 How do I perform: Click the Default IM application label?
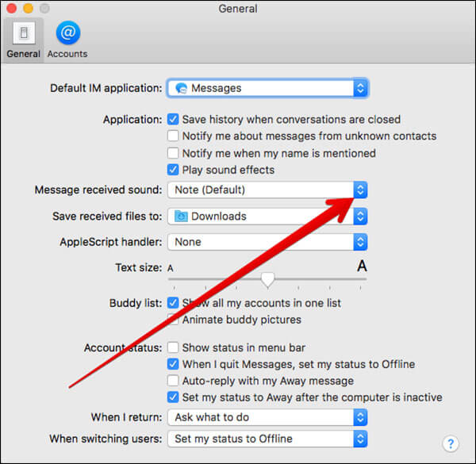[x=106, y=88]
